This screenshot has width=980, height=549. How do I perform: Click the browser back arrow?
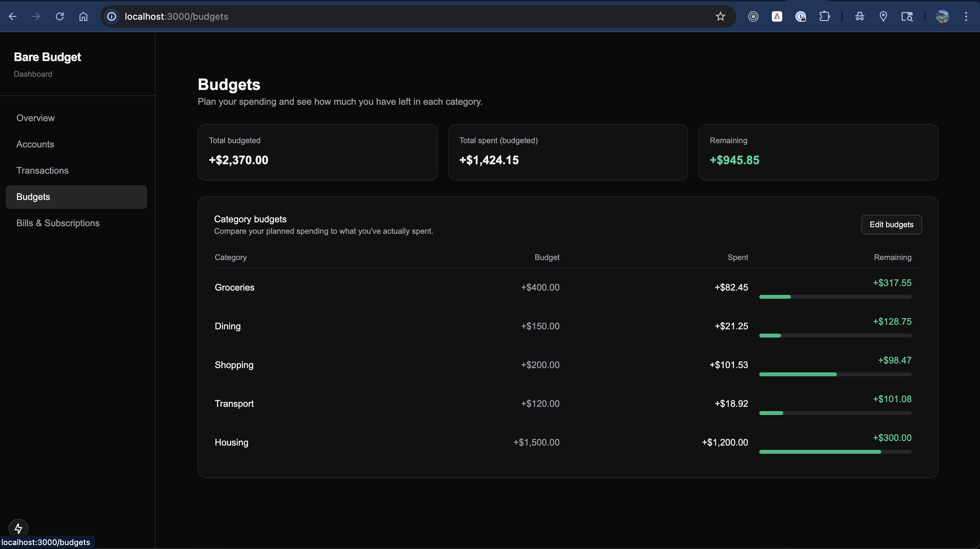(x=12, y=16)
